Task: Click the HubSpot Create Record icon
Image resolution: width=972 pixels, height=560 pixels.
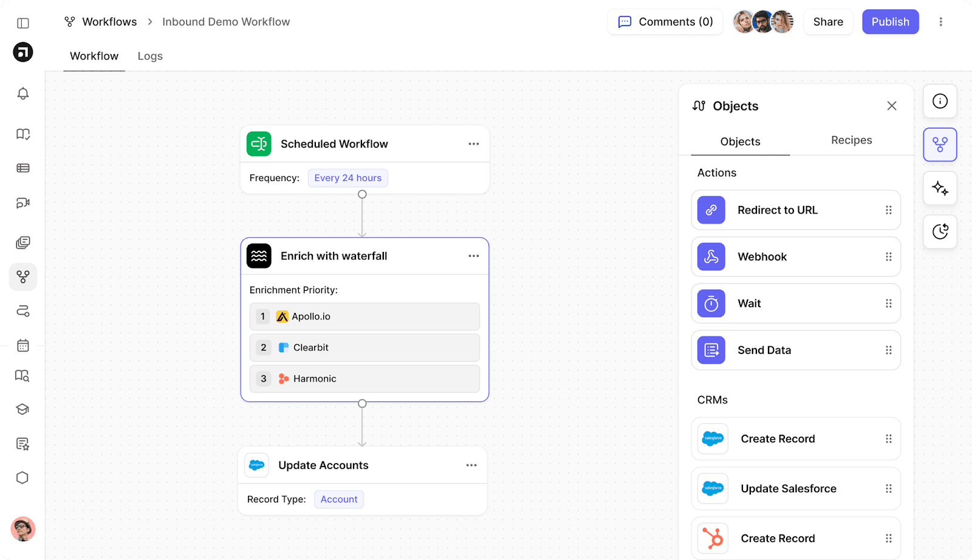Action: [x=713, y=538]
